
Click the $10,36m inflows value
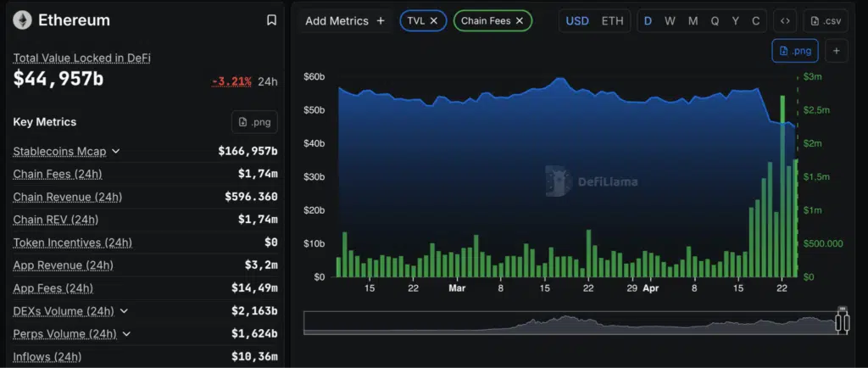click(x=254, y=357)
